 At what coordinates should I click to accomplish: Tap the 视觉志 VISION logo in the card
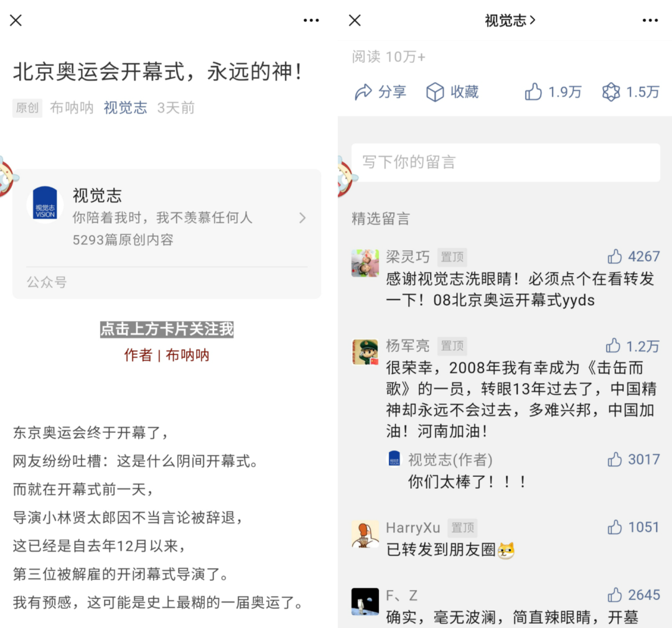click(x=45, y=203)
